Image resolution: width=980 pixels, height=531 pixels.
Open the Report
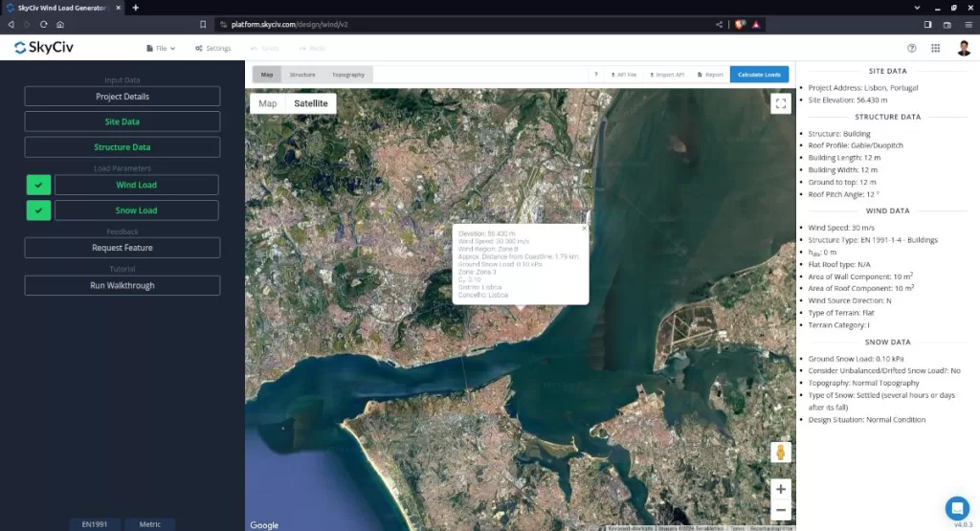point(710,75)
